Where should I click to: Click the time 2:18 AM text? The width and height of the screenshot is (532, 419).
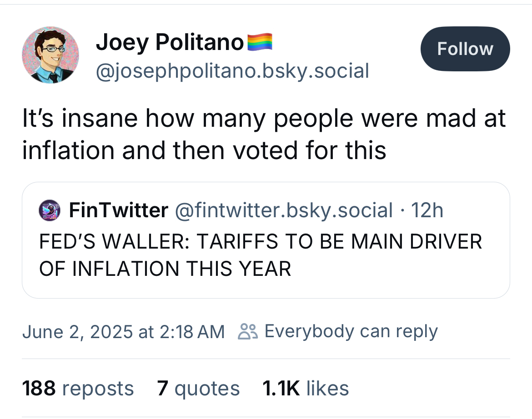(x=193, y=332)
